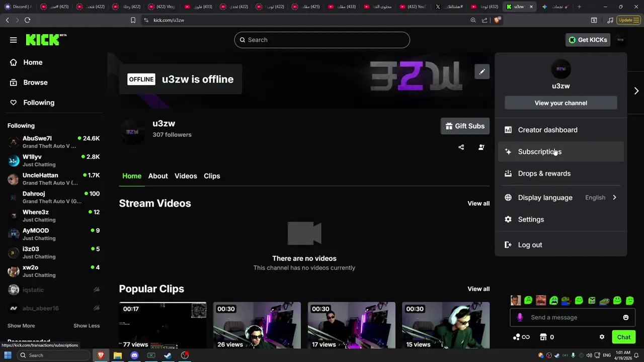Open Creator dashboard menu item
Image resolution: width=644 pixels, height=362 pixels.
coord(560,130)
